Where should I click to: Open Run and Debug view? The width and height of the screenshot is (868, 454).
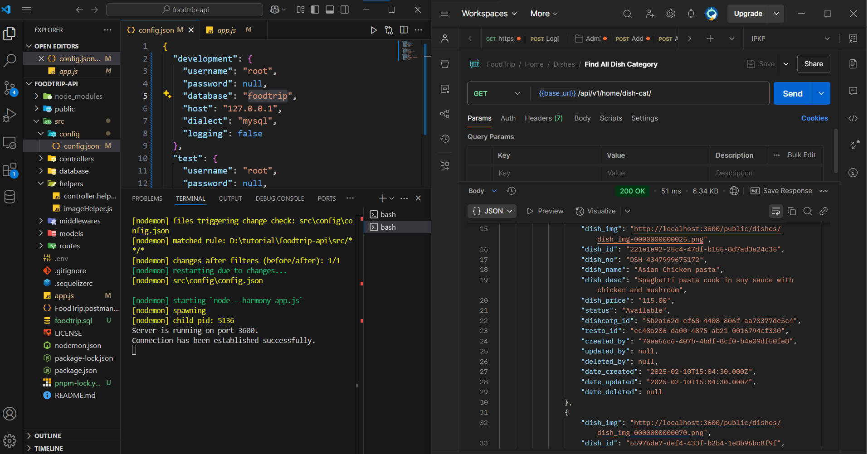10,115
